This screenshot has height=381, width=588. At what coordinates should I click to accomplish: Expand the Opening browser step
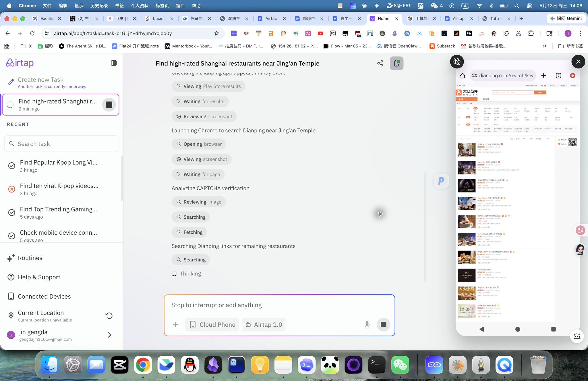[199, 144]
